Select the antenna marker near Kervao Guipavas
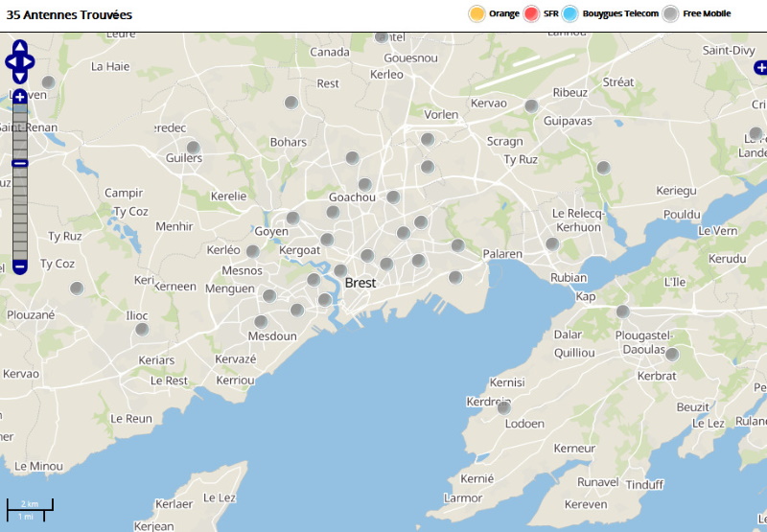The width and height of the screenshot is (767, 532). coord(531,105)
